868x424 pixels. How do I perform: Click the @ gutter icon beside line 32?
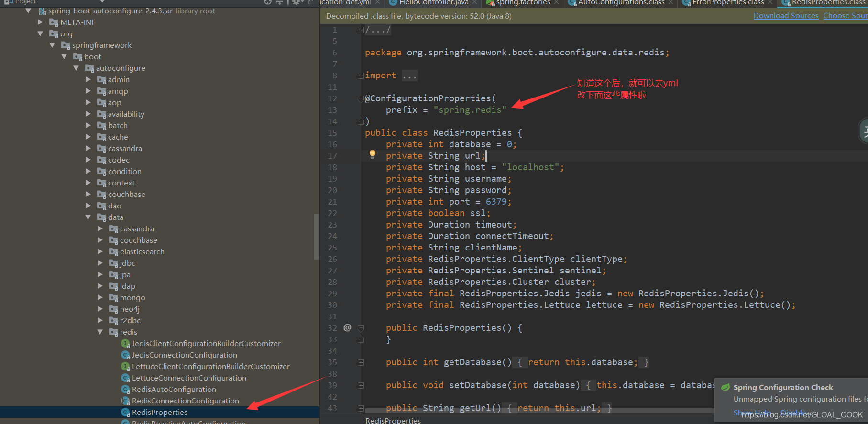point(348,327)
